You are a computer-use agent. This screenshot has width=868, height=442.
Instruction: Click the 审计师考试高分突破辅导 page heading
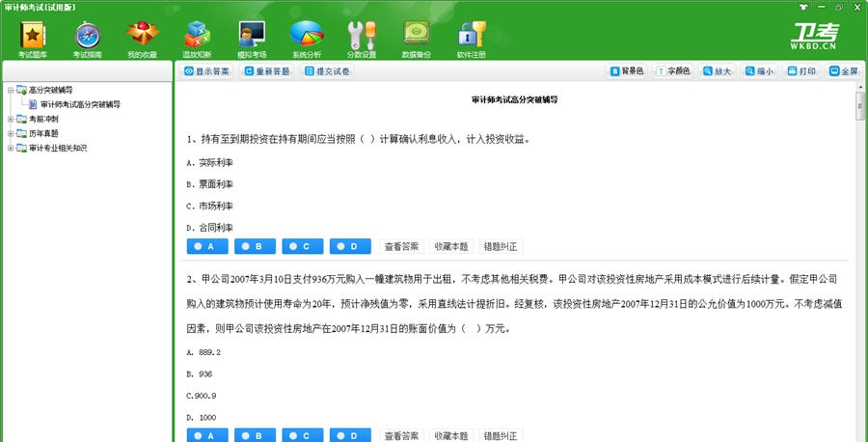515,100
